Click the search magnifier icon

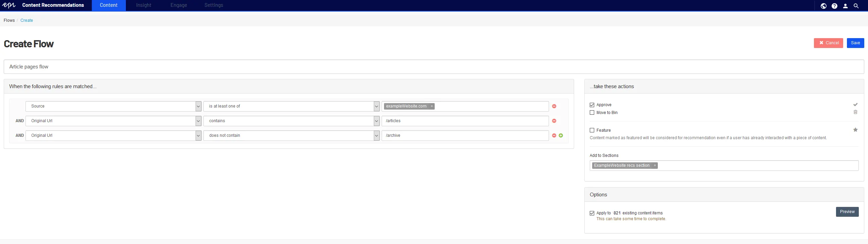856,6
